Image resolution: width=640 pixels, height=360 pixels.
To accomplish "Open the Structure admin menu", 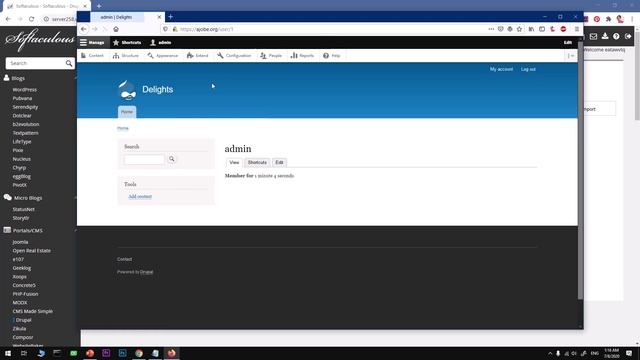I will click(126, 56).
